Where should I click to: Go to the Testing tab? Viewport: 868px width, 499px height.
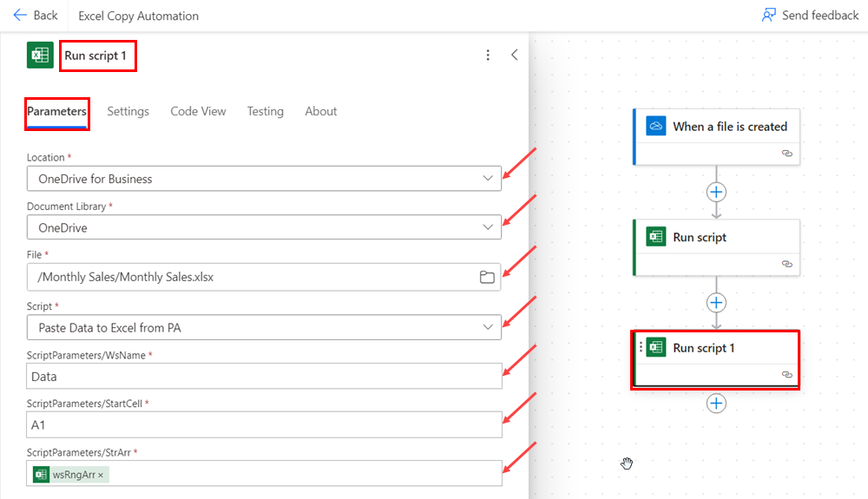[x=265, y=111]
